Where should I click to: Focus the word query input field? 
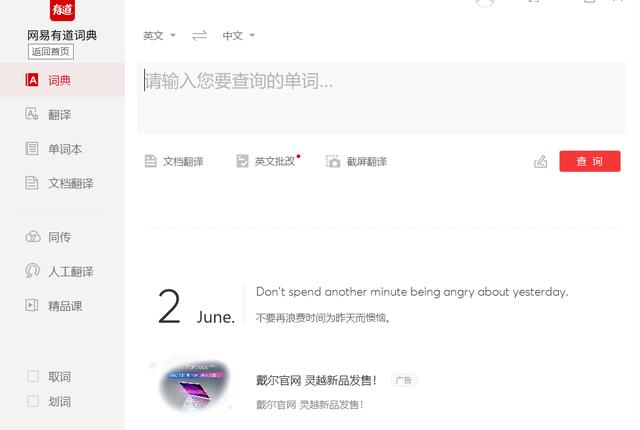[382, 98]
